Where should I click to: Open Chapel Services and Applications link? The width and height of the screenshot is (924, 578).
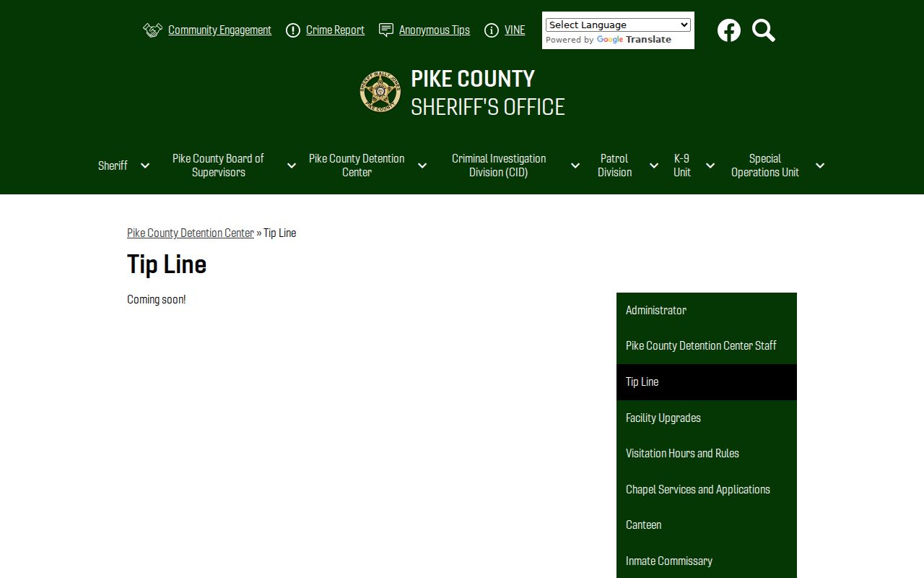(707, 489)
